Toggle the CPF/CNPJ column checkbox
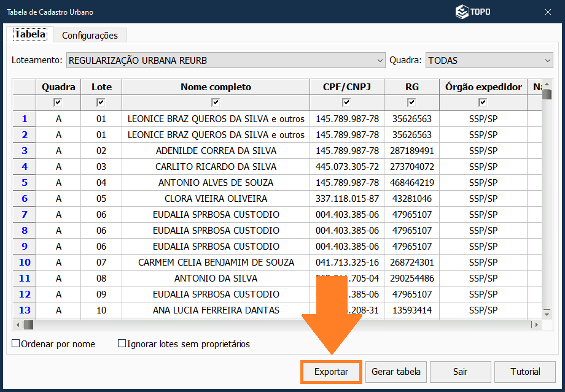The image size is (565, 392). [x=346, y=102]
